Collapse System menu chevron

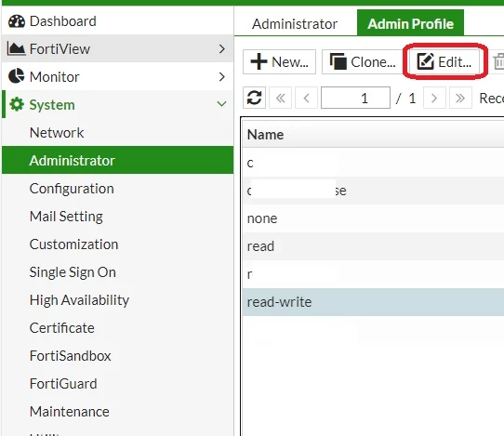tap(221, 104)
